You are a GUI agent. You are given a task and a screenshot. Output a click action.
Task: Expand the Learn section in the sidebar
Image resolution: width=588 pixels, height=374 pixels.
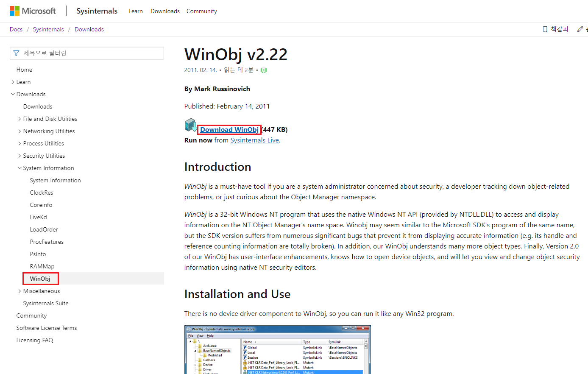click(13, 82)
